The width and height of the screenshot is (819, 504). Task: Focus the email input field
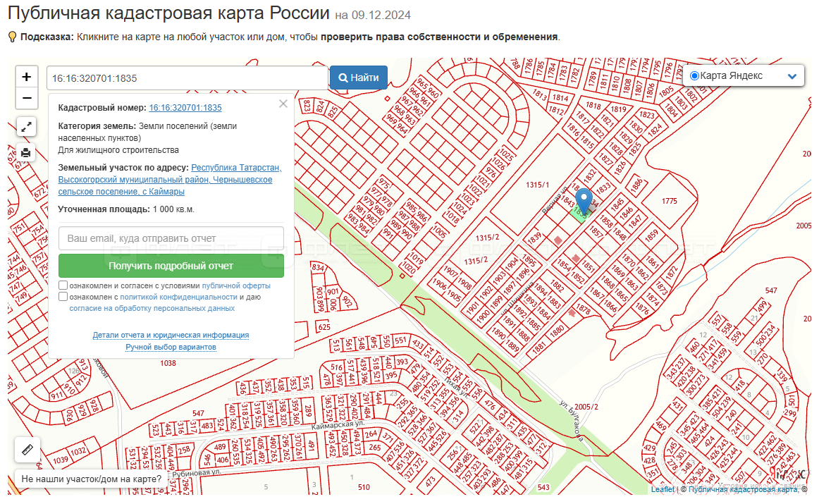171,238
